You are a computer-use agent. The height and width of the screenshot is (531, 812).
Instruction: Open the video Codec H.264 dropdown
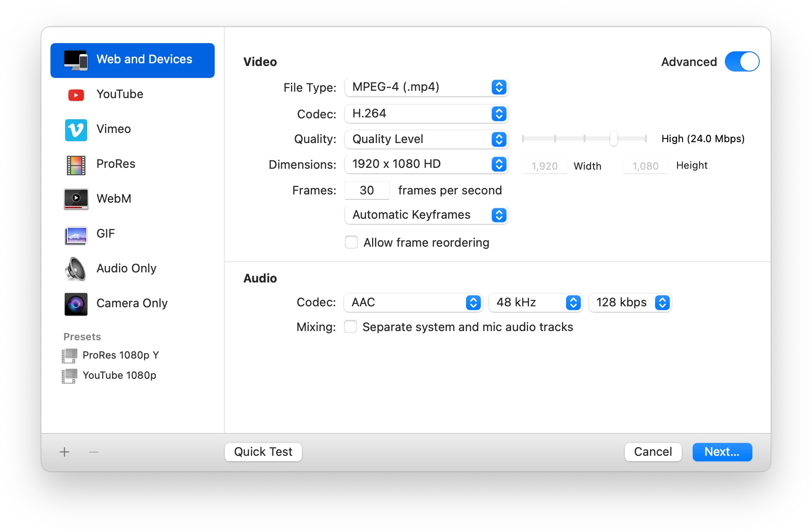(426, 114)
